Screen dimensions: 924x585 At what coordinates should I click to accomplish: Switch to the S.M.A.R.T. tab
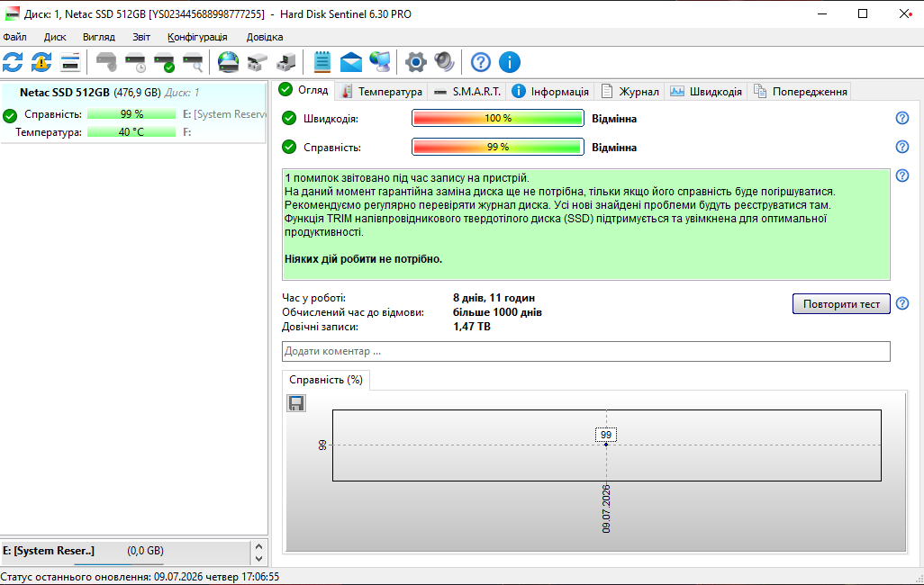467,91
